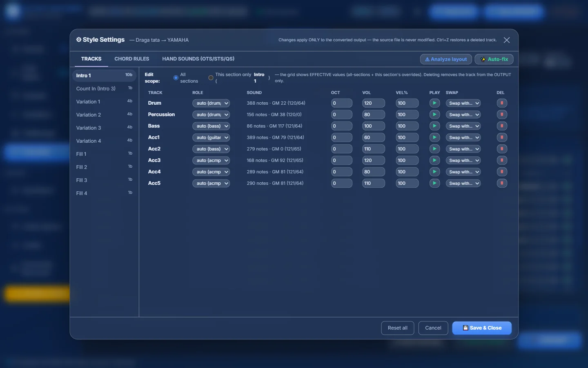Select the All sections edit scope
The image size is (588, 368).
176,78
